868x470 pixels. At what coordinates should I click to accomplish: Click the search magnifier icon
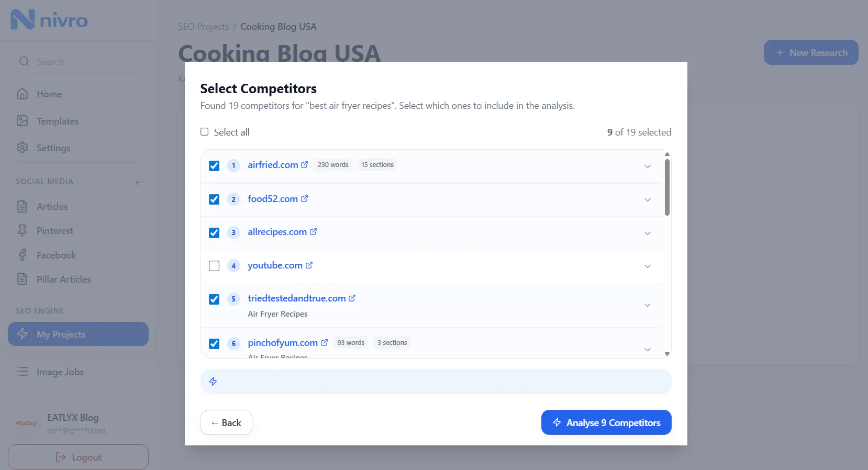coord(24,62)
